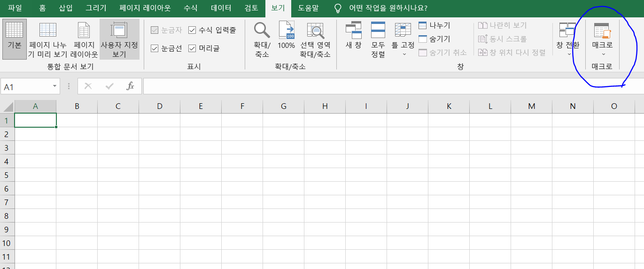The image size is (644, 269).
Task: Switch to 페이지 나누기 미리 보기 view
Action: [48, 31]
